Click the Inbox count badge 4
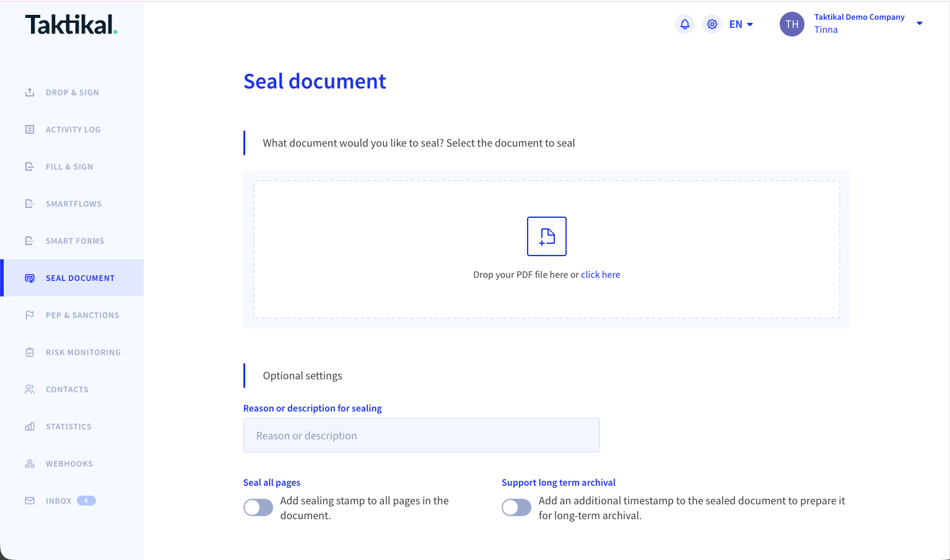950x560 pixels. (86, 501)
